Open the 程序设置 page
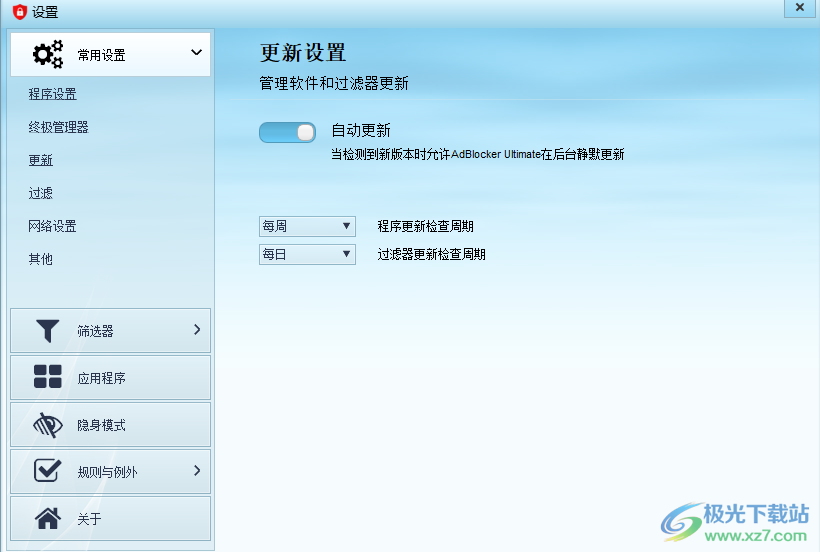 [52, 94]
